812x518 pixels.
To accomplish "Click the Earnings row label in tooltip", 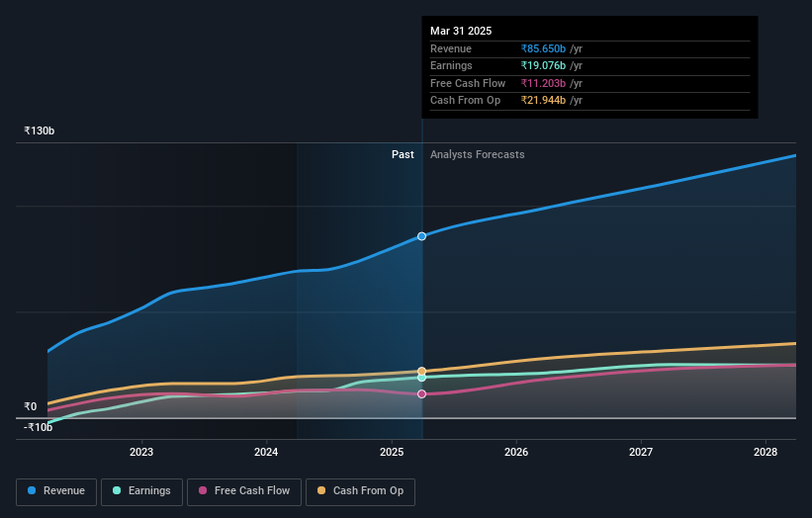I will pos(451,65).
